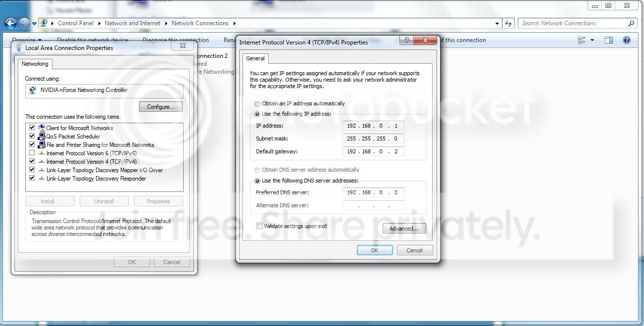This screenshot has height=326, width=644.
Task: Click the search magnifier icon
Action: coord(631,23)
